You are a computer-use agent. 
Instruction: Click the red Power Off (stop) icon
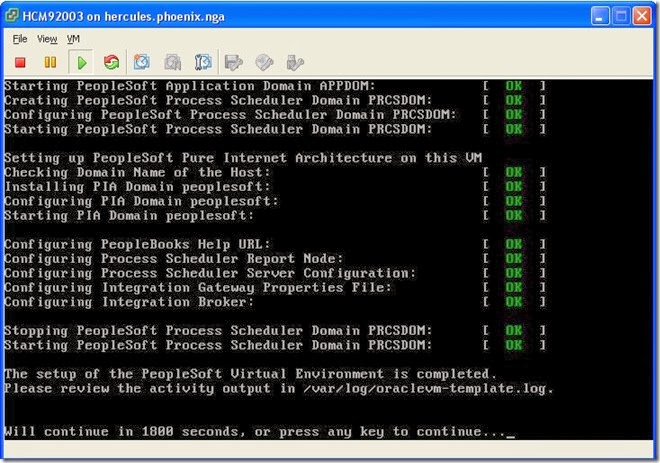point(20,63)
